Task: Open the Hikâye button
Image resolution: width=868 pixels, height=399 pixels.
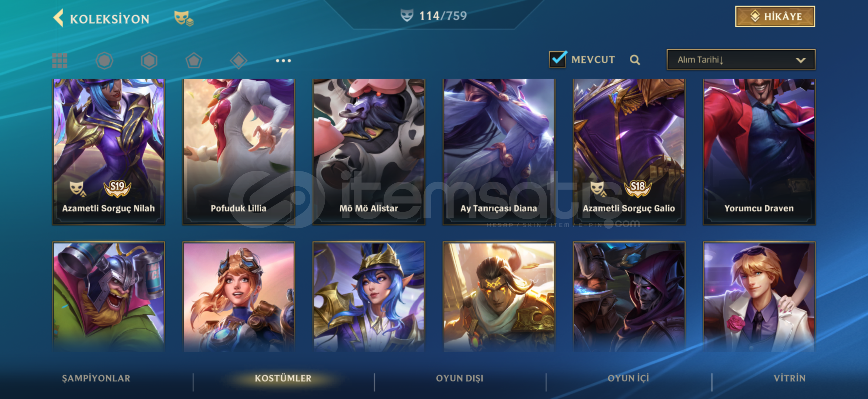Action: pyautogui.click(x=775, y=17)
